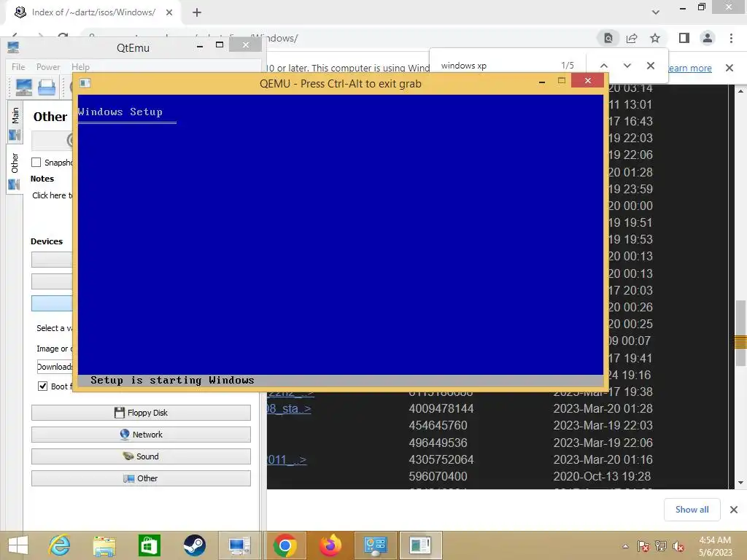Open the Control Panel taskbar icon
The height and width of the screenshot is (560, 747).
(x=375, y=545)
